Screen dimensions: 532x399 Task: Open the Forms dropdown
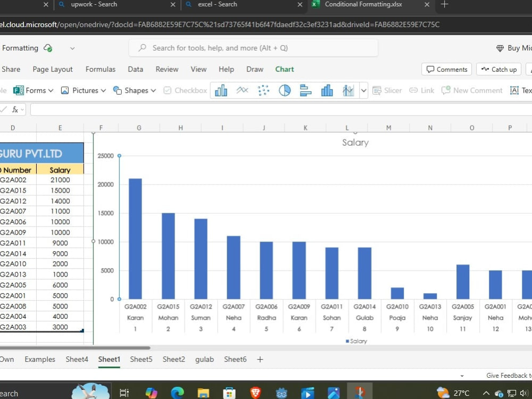(33, 90)
